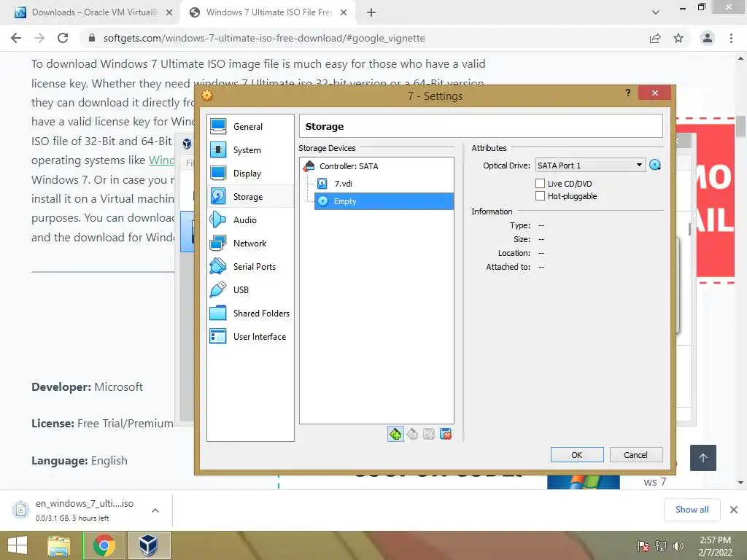The width and height of the screenshot is (747, 560).
Task: Open the Windows Start button
Action: click(18, 545)
